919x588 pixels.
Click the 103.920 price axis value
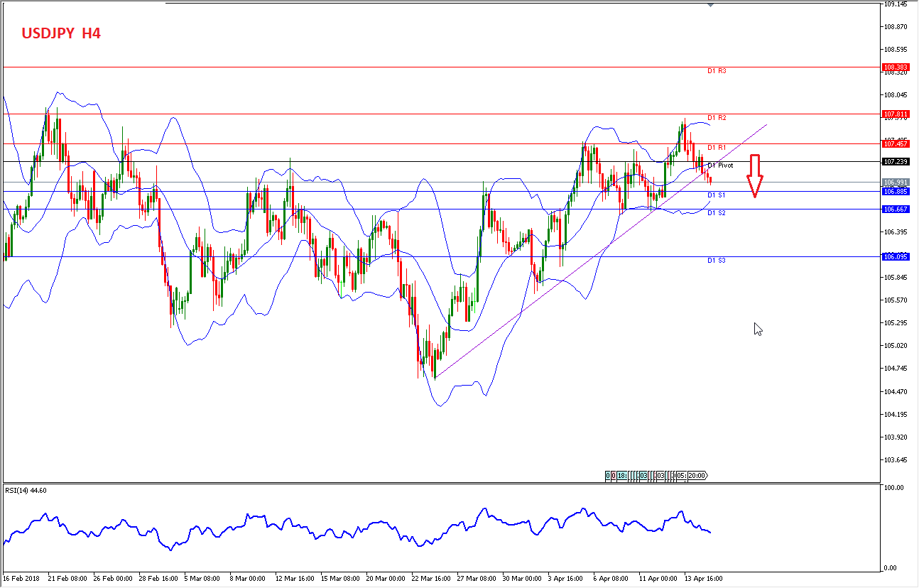(896, 437)
